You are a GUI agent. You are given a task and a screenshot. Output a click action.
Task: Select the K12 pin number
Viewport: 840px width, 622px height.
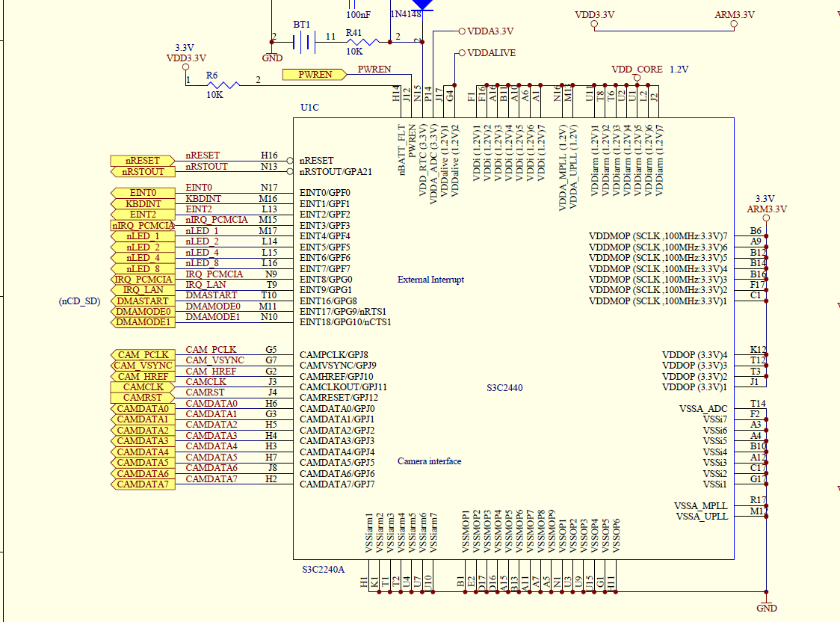[758, 350]
